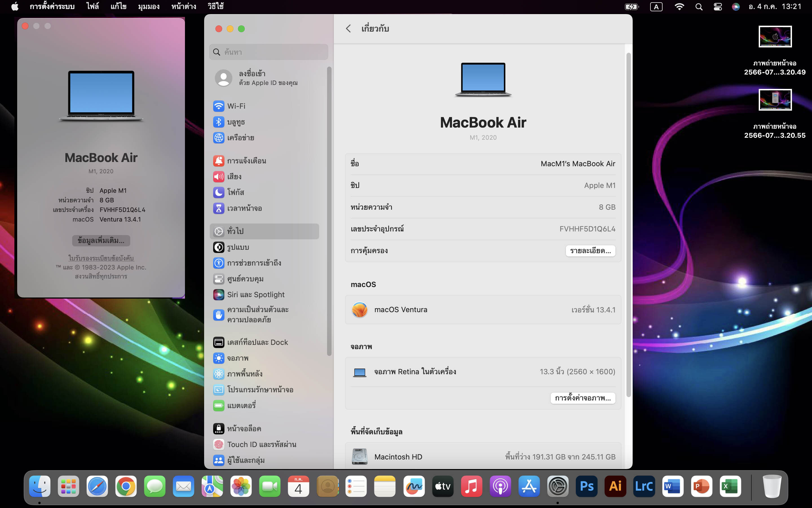Image resolution: width=812 pixels, height=508 pixels.
Task: Open วิธีใช้ help menu
Action: pyautogui.click(x=215, y=7)
